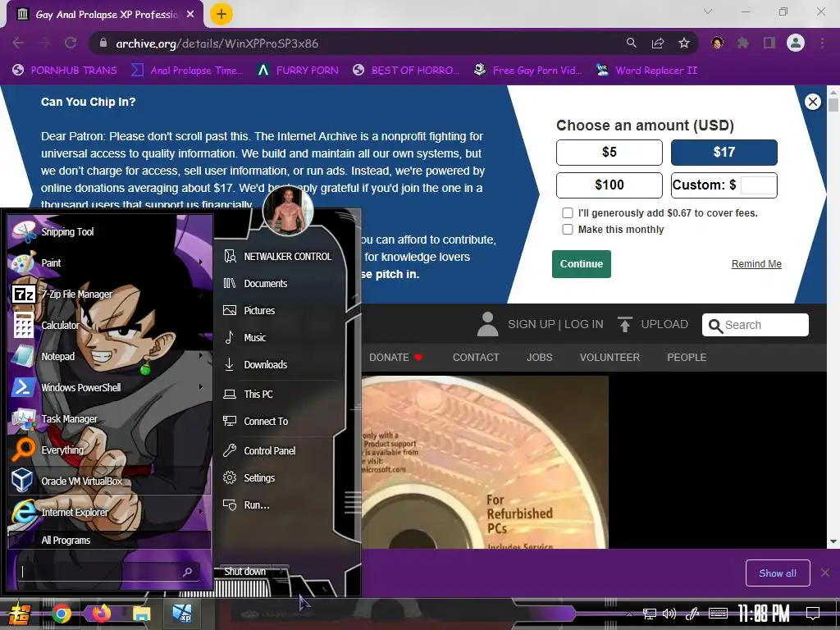Check the add $0.67 to cover fees box
Viewport: 840px width, 630px height.
(568, 213)
